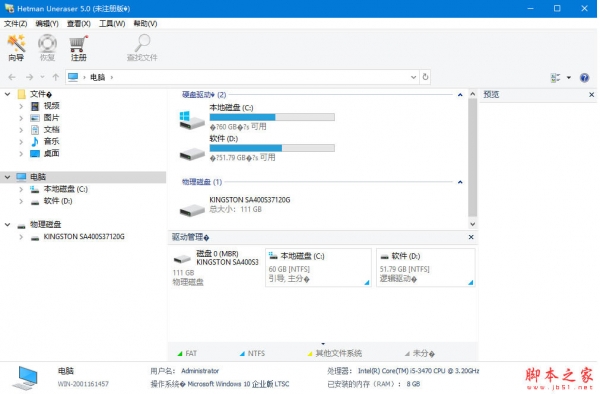Expand the 音乐 tree node
Screen dimensions: 600x394
(21, 142)
